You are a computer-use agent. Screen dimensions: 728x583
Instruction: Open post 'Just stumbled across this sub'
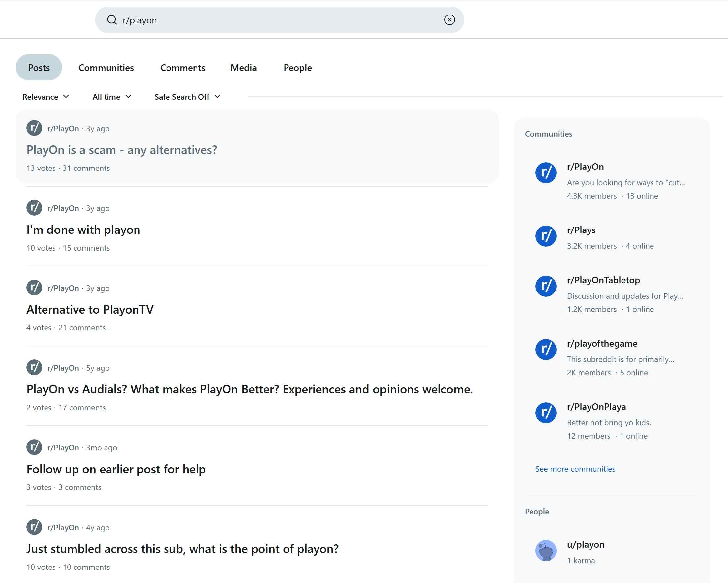point(183,549)
